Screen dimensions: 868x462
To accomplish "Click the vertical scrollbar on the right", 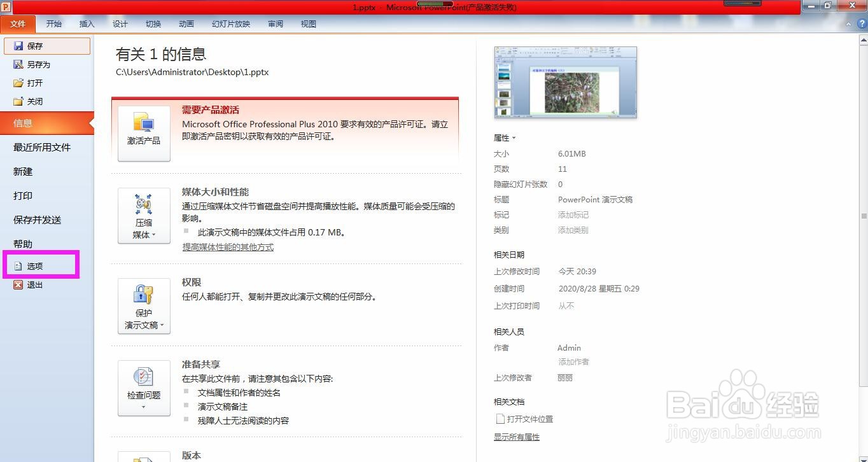I will [x=864, y=216].
